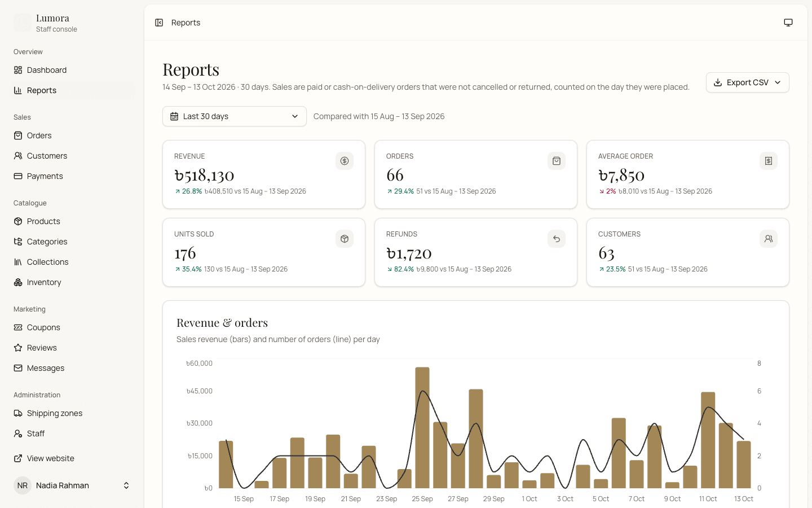
Task: Open the View website link
Action: tap(72, 458)
